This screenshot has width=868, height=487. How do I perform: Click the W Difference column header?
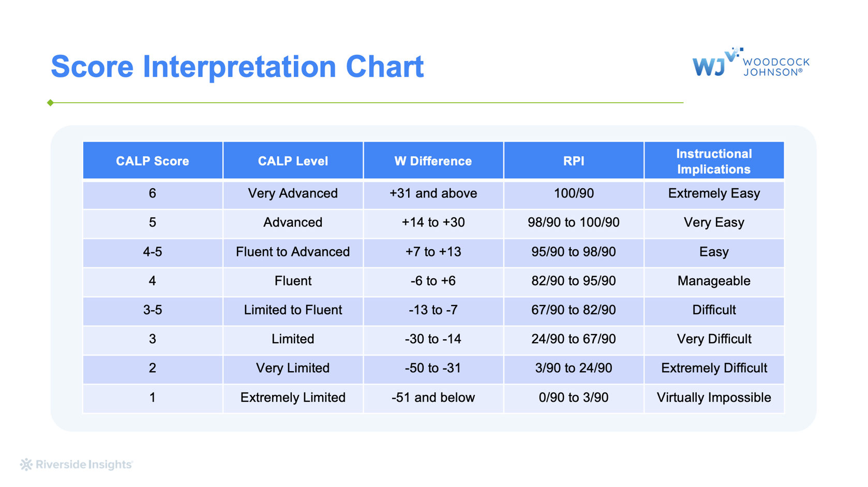pyautogui.click(x=433, y=161)
